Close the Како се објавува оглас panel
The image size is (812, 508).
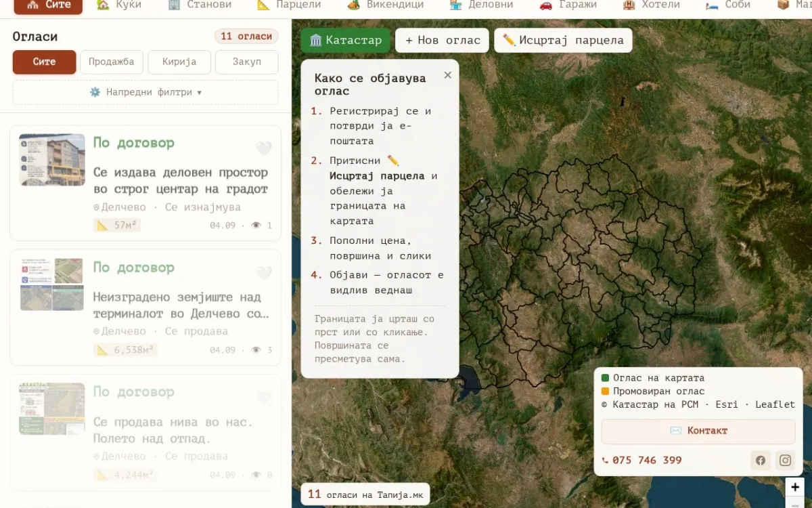click(447, 75)
